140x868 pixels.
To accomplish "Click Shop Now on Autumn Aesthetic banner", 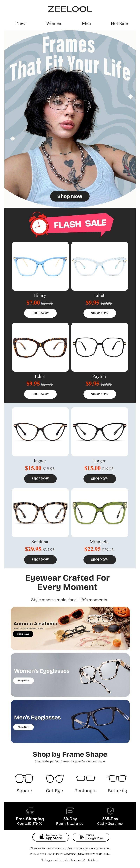I will [23, 634].
